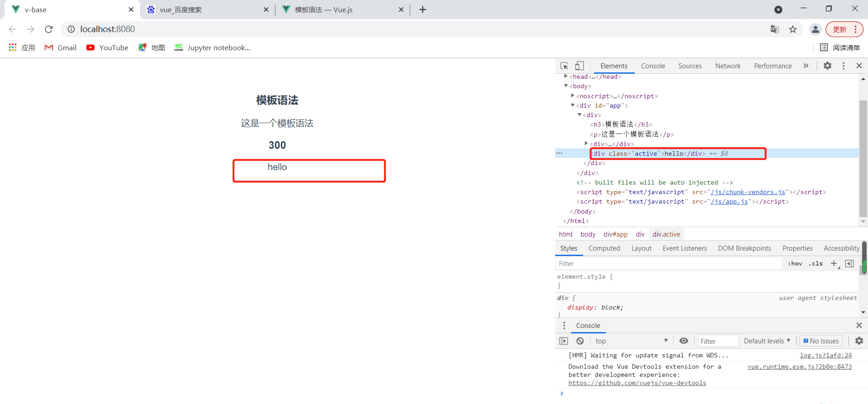Go back in browser history

tap(12, 29)
